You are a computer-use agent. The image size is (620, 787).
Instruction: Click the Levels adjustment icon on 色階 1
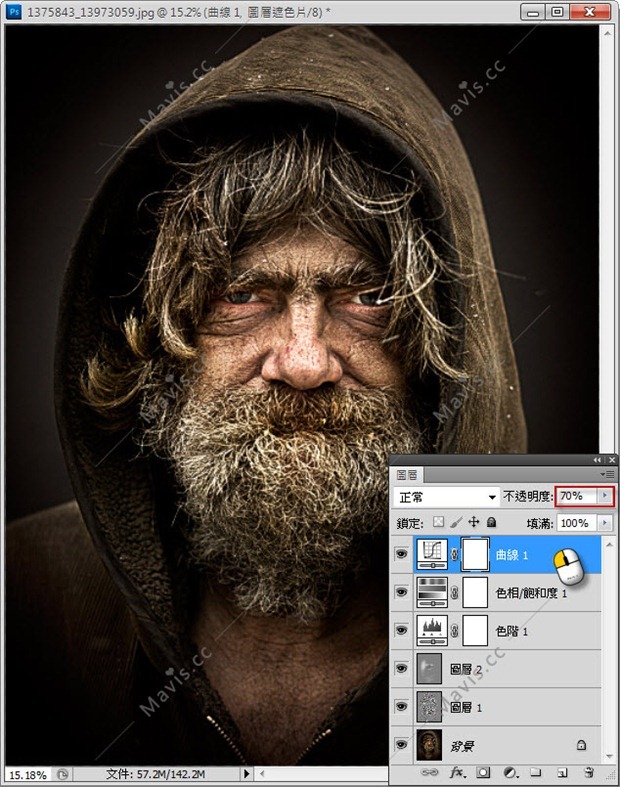click(x=432, y=630)
